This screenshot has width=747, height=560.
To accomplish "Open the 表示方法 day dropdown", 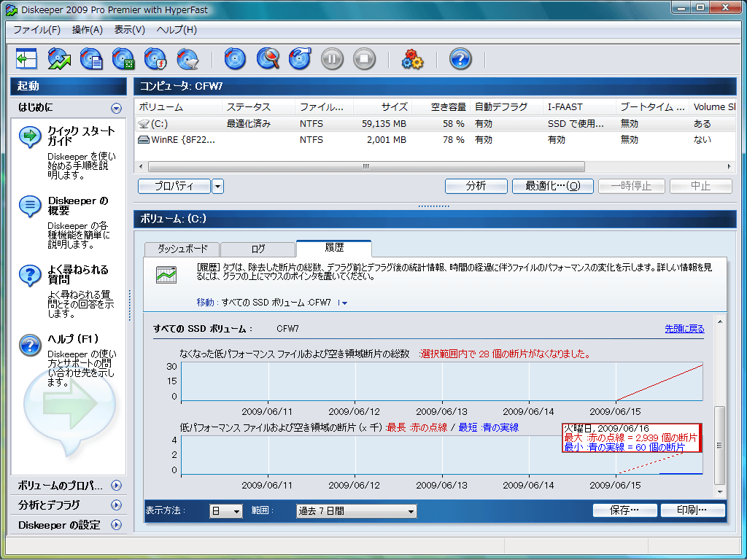I will tap(226, 511).
